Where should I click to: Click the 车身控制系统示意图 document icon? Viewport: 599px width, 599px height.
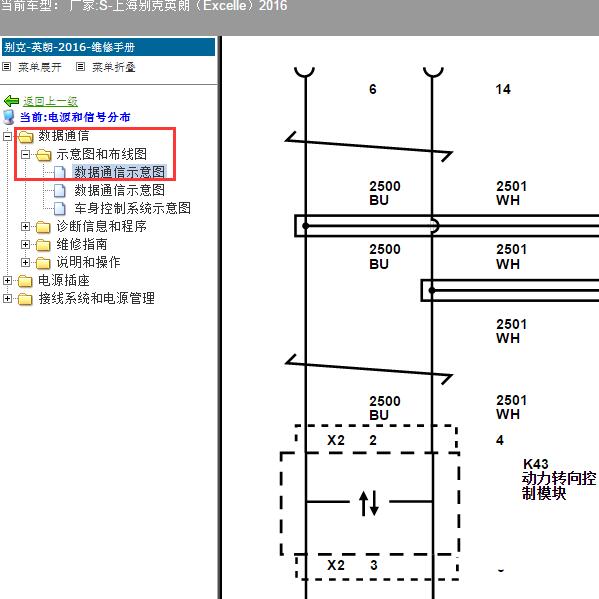coord(60,208)
